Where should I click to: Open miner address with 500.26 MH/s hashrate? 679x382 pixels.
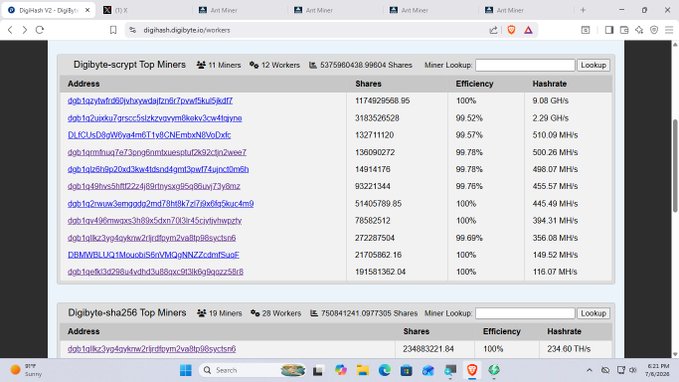(157, 152)
